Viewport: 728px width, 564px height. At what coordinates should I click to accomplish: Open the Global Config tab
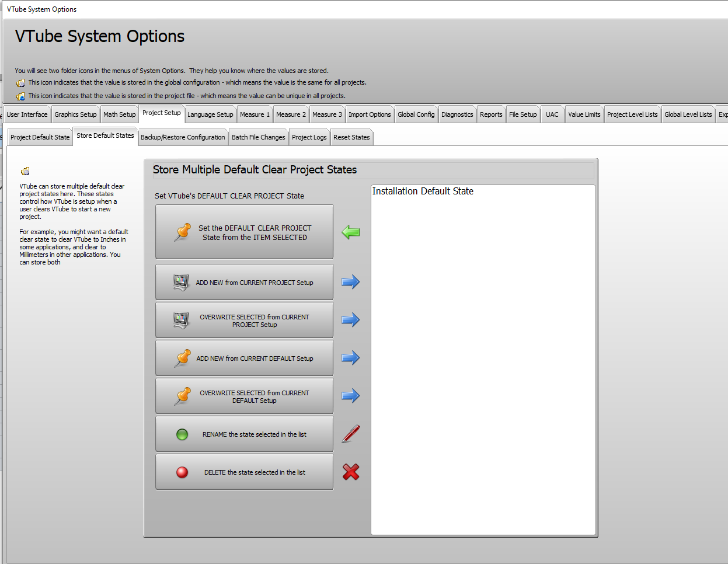416,114
